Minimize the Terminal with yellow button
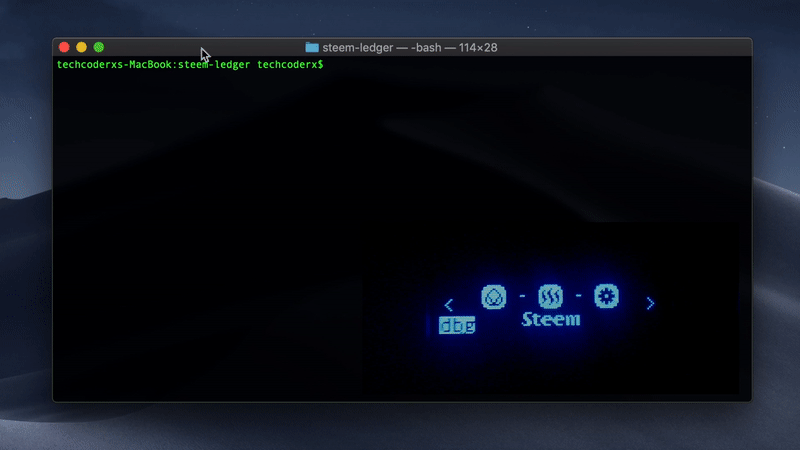This screenshot has height=450, width=800. click(82, 47)
